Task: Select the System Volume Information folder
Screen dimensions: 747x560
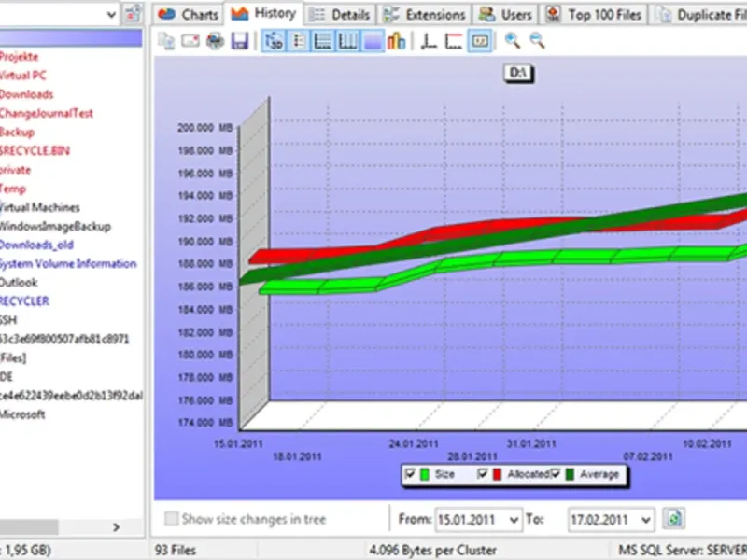Action: tap(68, 264)
